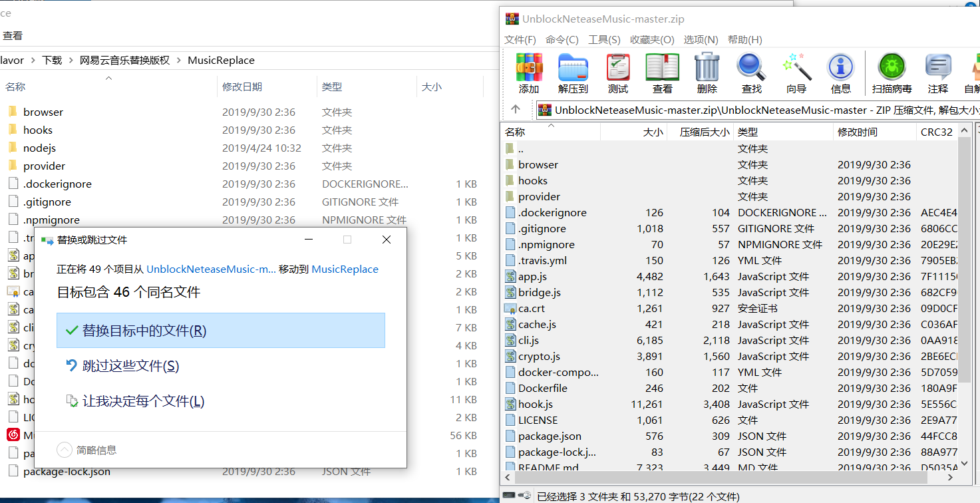This screenshot has height=503, width=980.
Task: Open File (文件) menu in WinRAR
Action: 520,40
